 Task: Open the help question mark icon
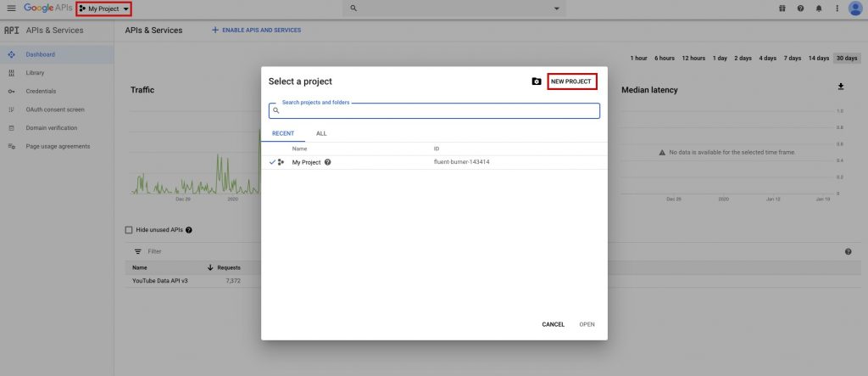[800, 8]
